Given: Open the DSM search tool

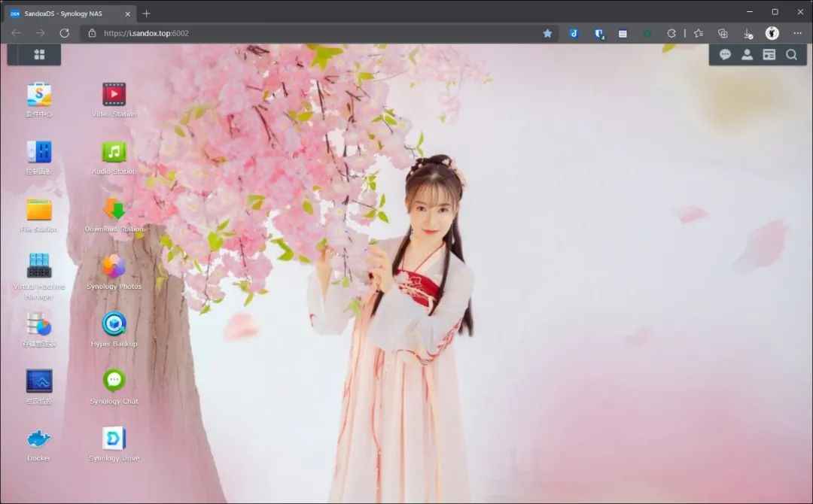Looking at the screenshot, I should point(791,54).
